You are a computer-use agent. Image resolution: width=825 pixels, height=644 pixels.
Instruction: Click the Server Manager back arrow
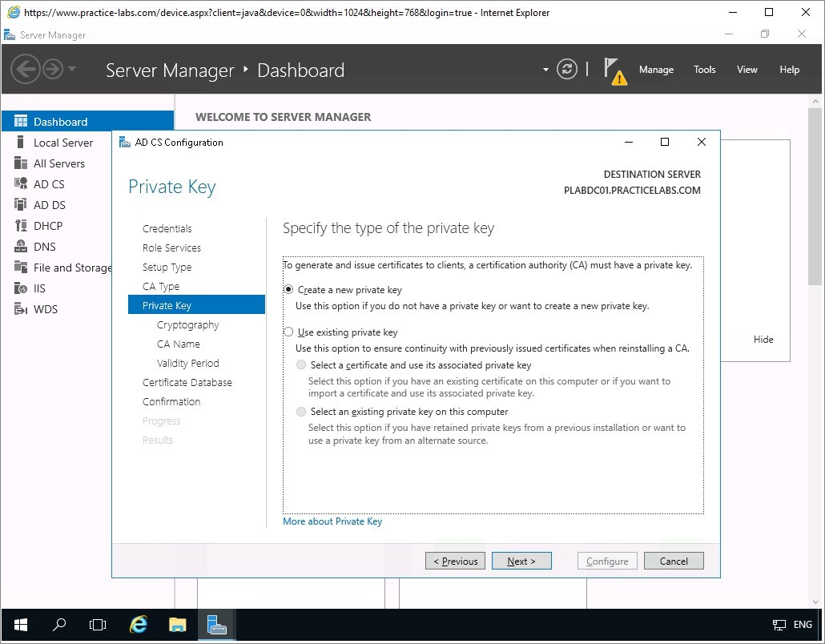[x=26, y=69]
